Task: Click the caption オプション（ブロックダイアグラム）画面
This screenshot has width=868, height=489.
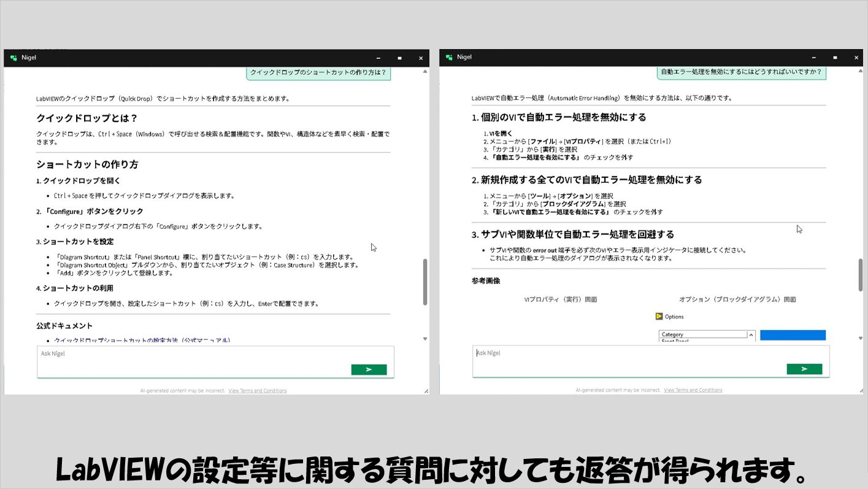Action: point(737,299)
